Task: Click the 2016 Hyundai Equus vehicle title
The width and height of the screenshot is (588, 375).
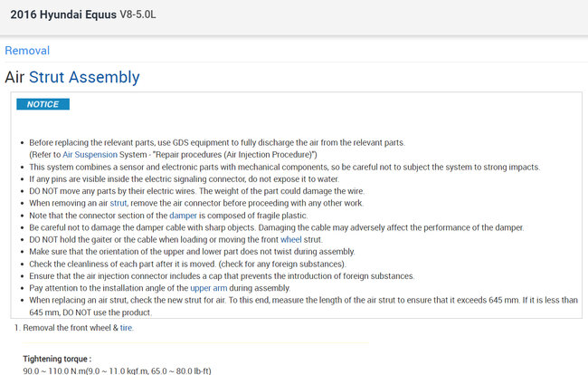Action: (62, 17)
